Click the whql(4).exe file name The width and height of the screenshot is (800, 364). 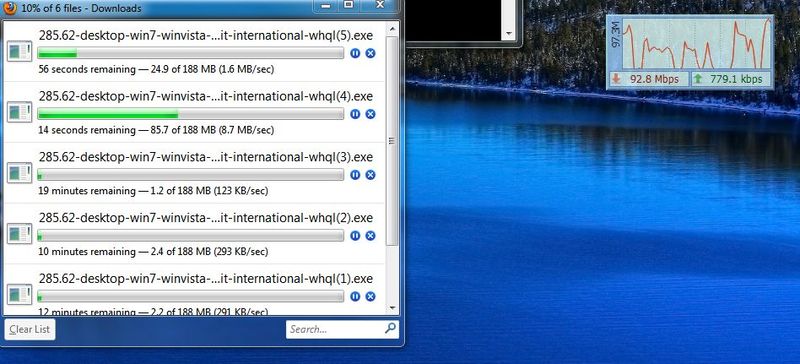pos(206,96)
